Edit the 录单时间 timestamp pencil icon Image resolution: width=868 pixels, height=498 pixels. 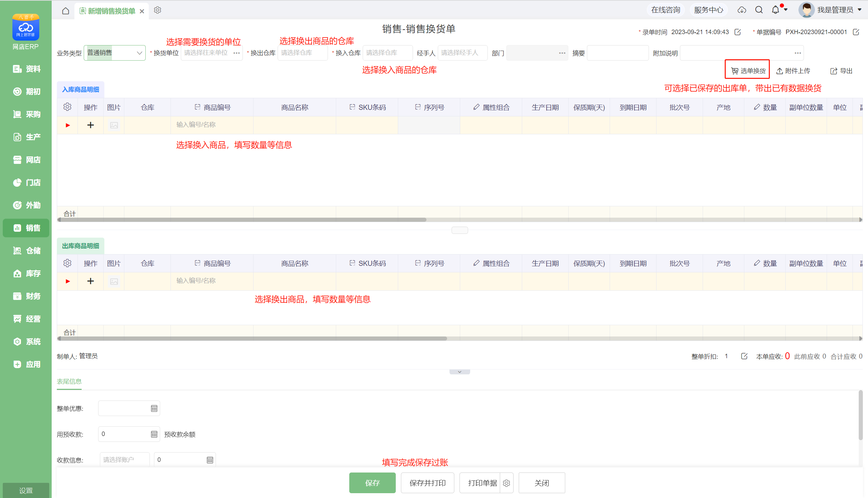[737, 32]
